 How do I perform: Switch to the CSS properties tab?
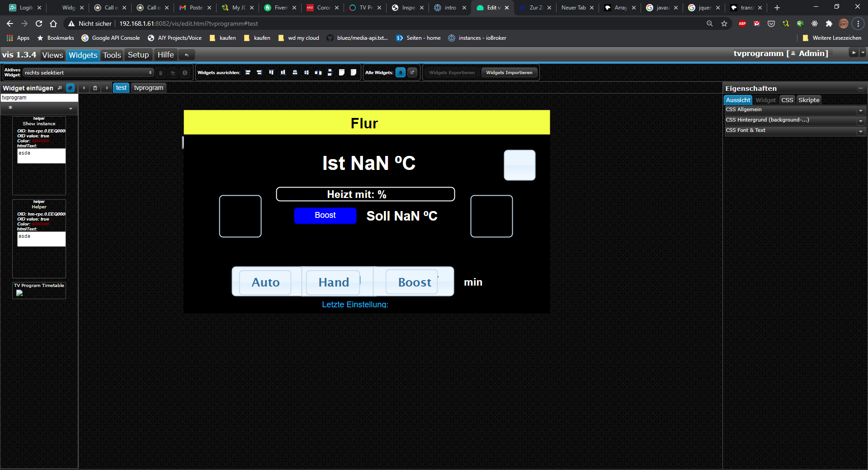pyautogui.click(x=787, y=100)
